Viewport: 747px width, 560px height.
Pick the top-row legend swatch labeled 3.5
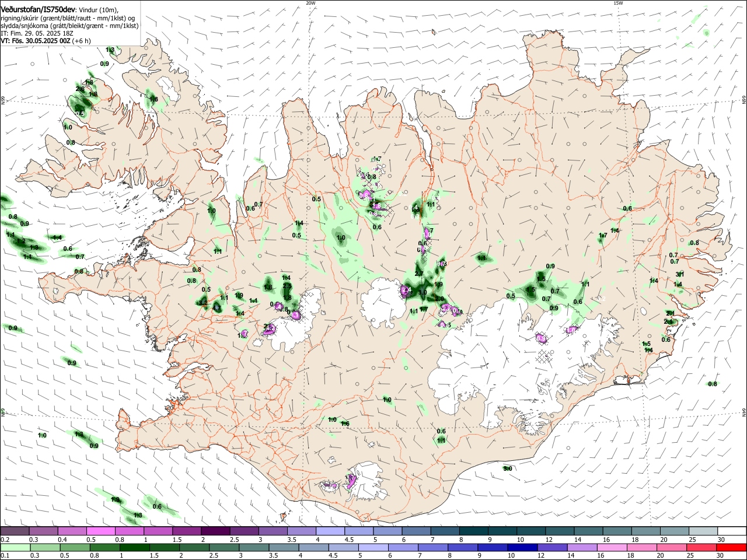click(x=301, y=531)
